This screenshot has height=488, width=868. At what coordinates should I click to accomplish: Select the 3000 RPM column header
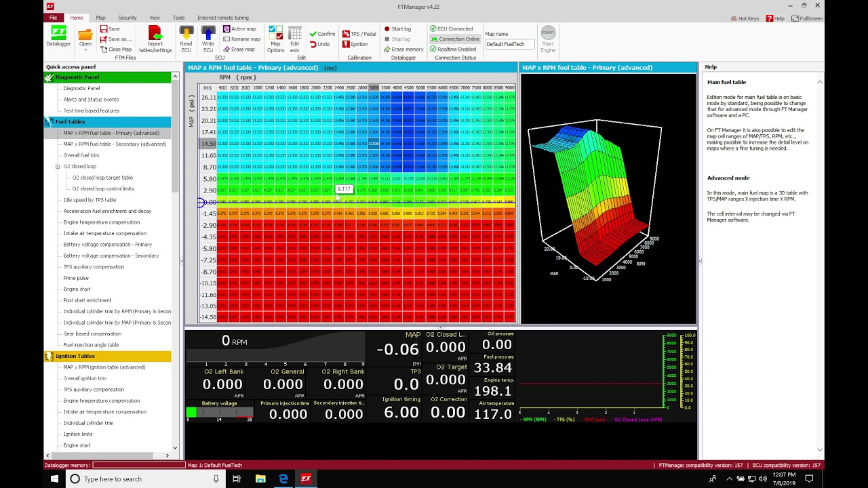tap(374, 87)
